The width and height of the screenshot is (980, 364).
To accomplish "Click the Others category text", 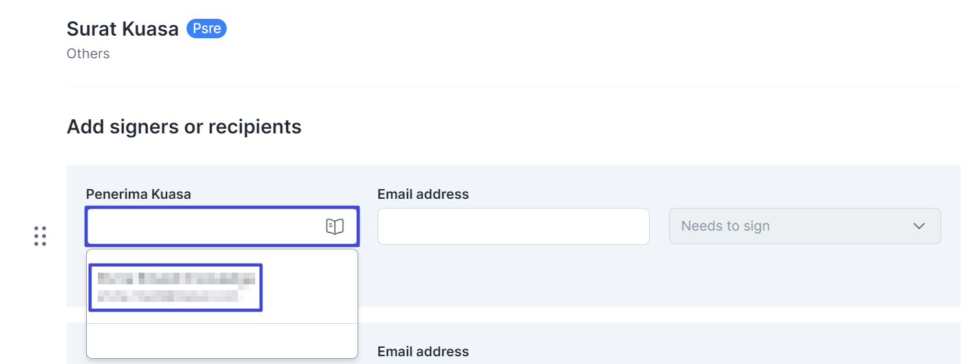I will click(88, 54).
